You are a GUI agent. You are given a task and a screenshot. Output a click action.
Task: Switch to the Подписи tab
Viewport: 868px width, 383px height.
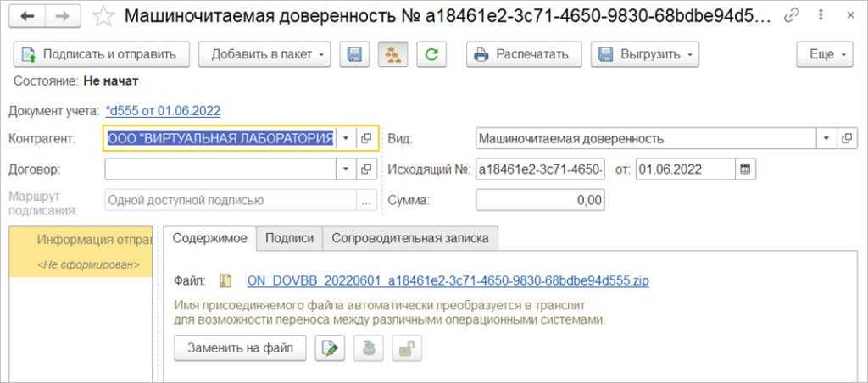pyautogui.click(x=289, y=238)
